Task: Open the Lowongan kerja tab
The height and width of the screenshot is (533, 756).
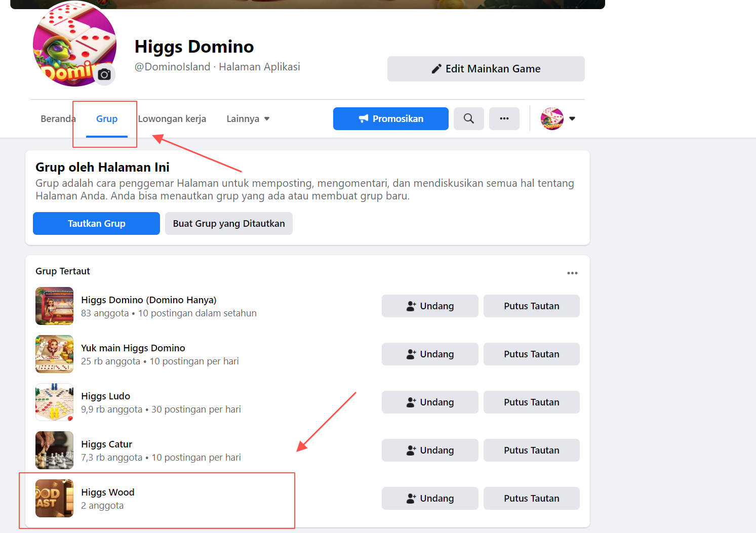Action: pos(172,119)
